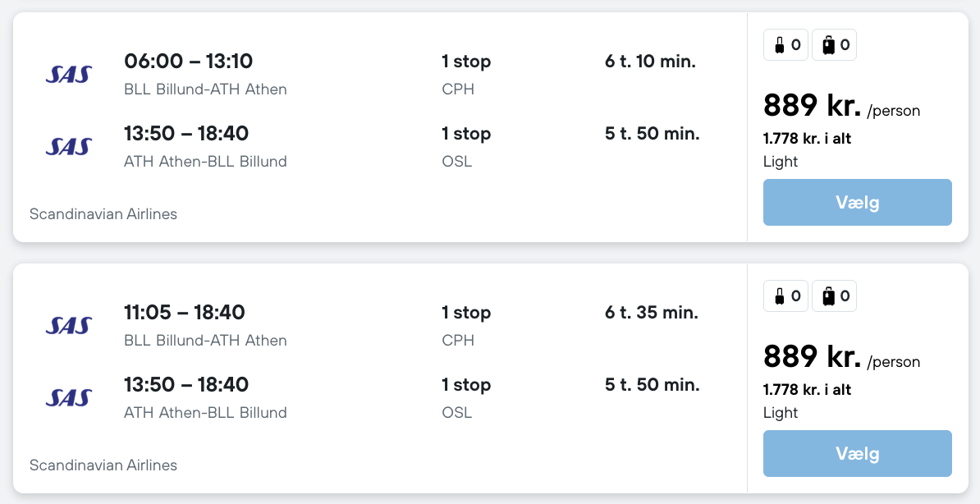Click the 6 t. 10 min. duration
980x504 pixels.
coord(650,62)
